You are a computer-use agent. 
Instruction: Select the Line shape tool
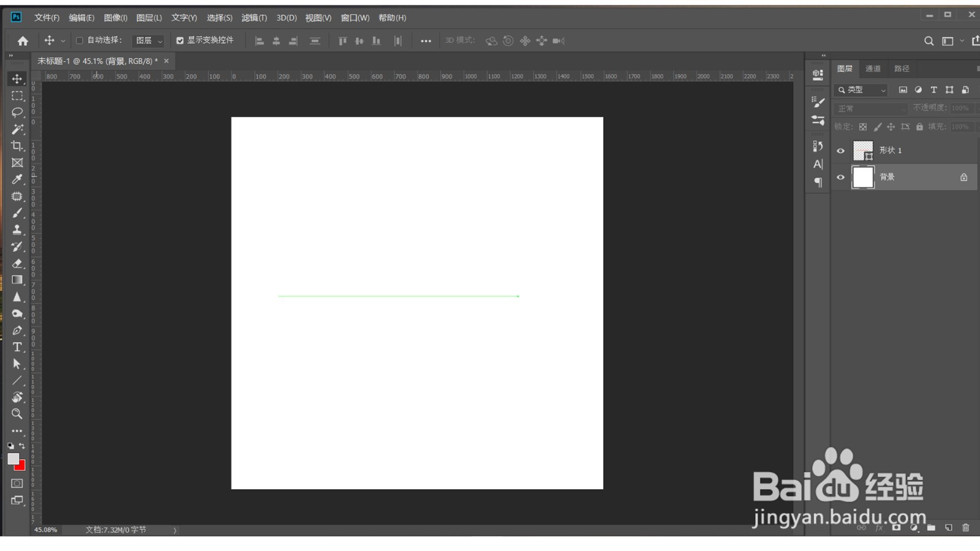[17, 381]
